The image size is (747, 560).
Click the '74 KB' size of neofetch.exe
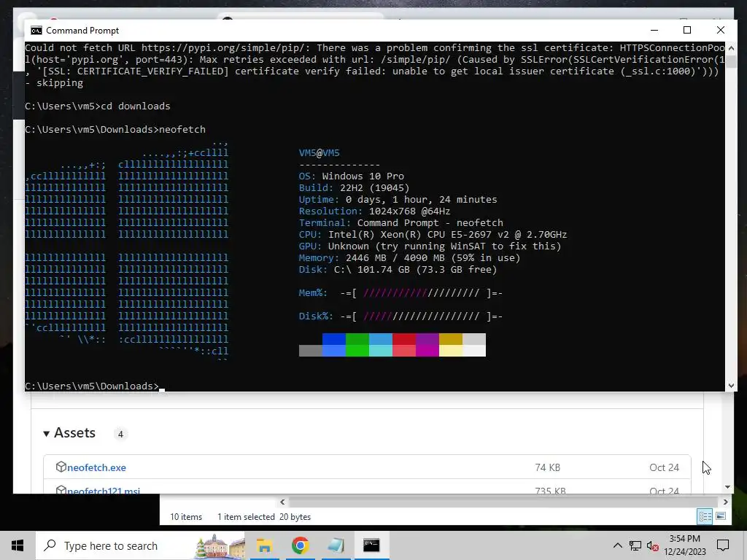click(x=547, y=467)
